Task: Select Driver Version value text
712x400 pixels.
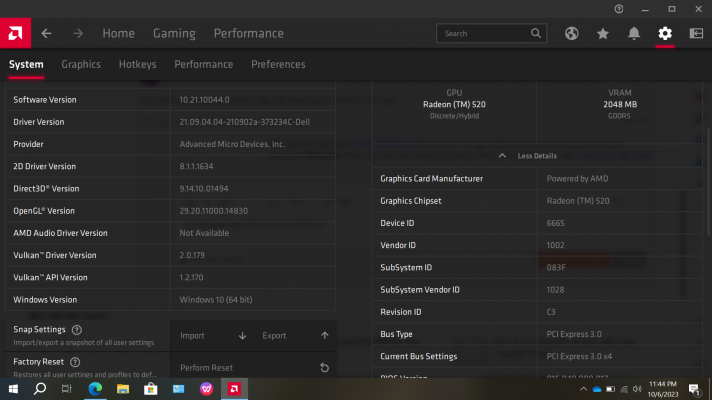Action: pos(245,122)
